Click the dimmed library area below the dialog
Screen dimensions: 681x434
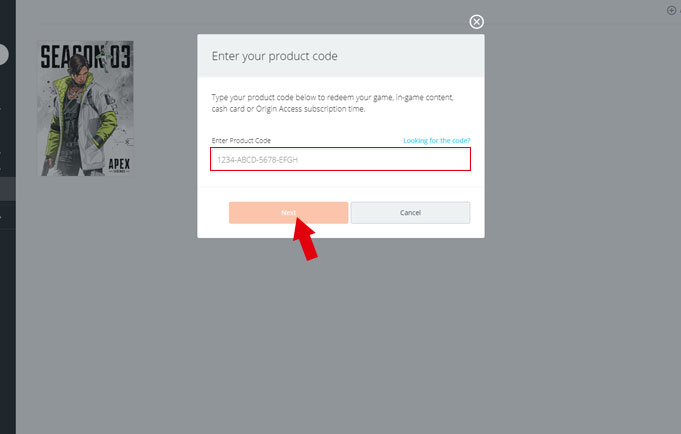(340, 330)
